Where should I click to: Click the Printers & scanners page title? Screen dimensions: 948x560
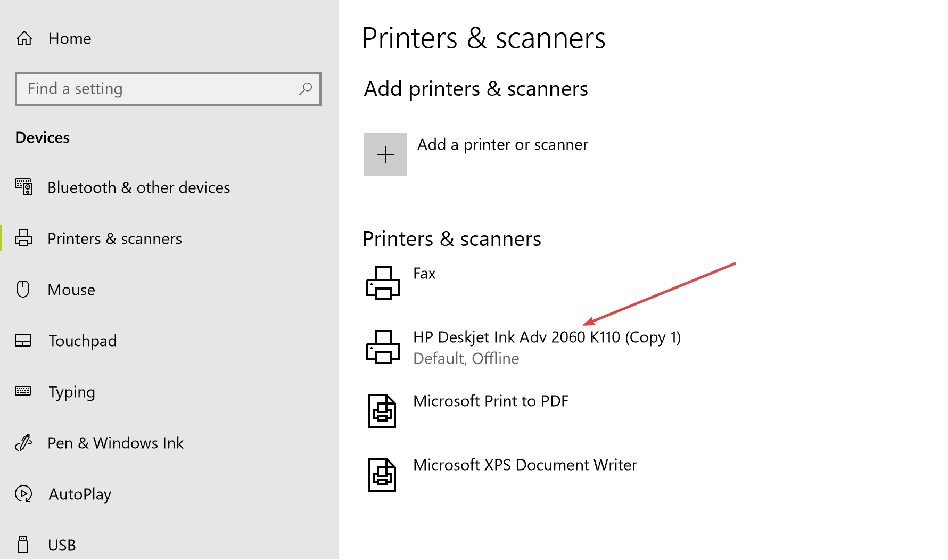[484, 38]
